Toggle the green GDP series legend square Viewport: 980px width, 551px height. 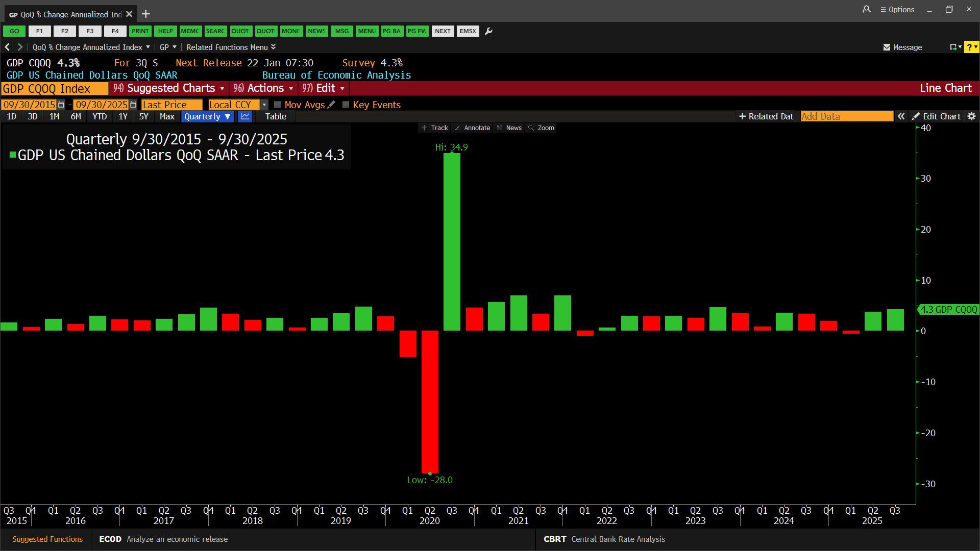[x=13, y=155]
